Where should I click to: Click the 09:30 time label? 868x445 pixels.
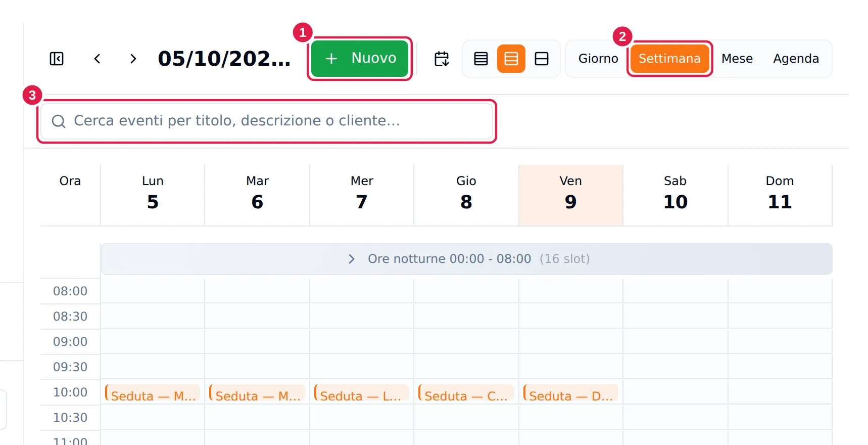[70, 367]
